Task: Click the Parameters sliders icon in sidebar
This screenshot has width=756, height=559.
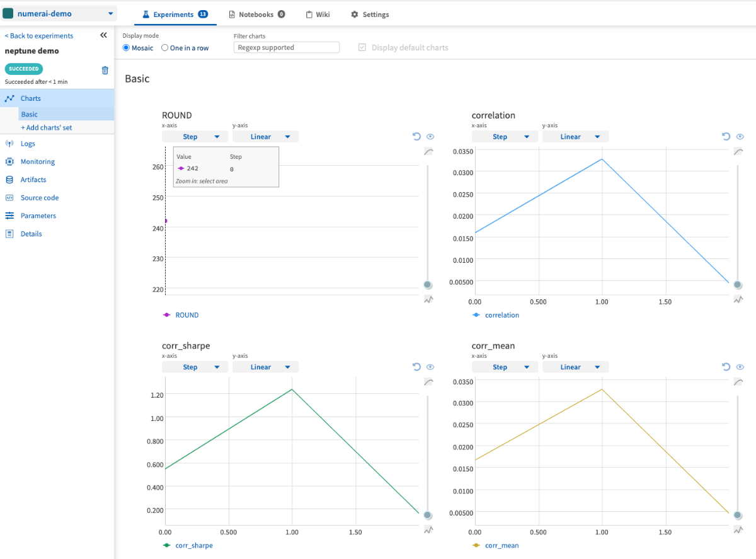Action: pos(9,216)
